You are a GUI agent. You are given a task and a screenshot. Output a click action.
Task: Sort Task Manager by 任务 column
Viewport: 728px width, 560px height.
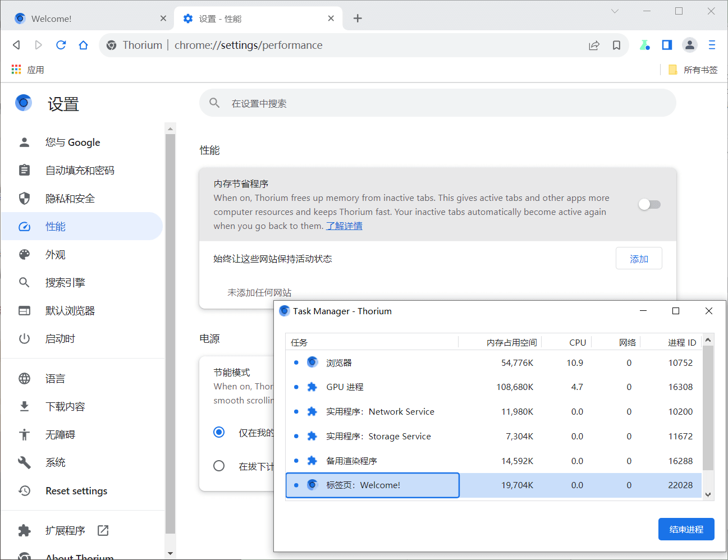pos(372,342)
